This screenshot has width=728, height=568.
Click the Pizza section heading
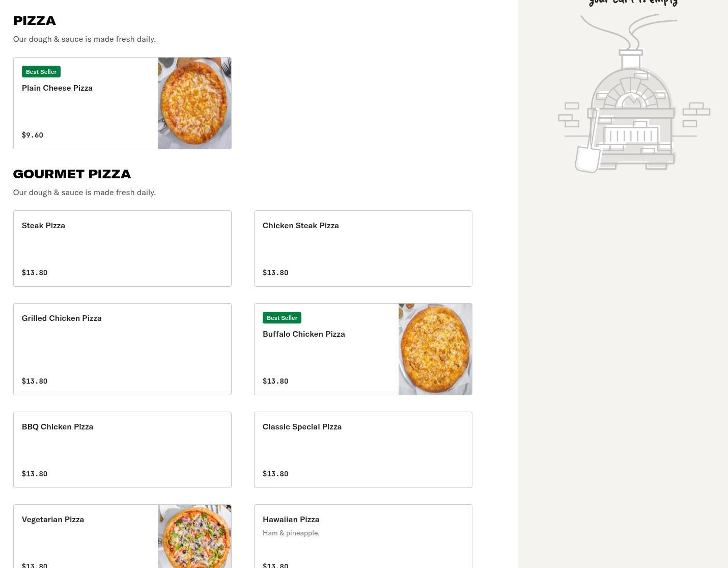(x=35, y=21)
